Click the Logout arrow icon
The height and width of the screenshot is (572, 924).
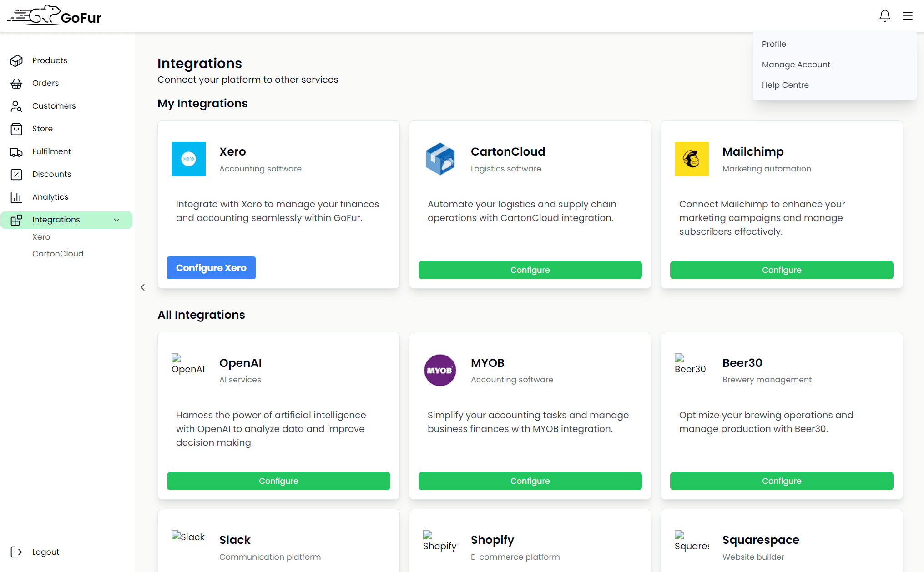tap(16, 552)
